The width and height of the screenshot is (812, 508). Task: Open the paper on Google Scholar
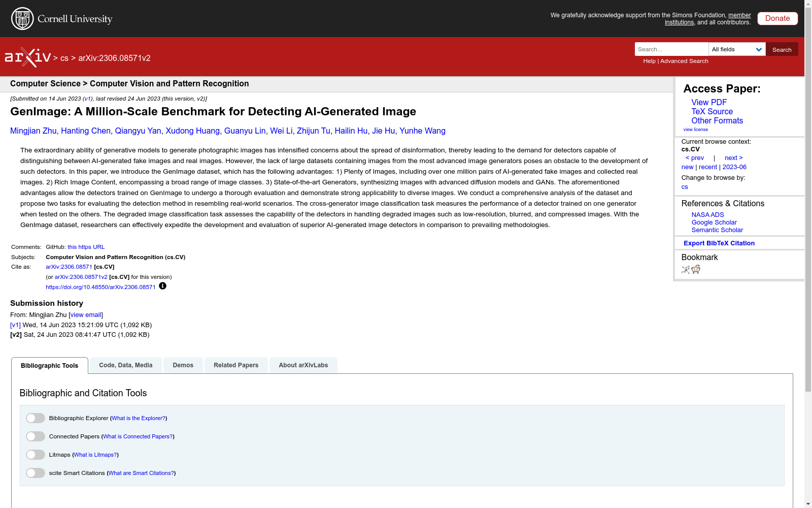[714, 222]
